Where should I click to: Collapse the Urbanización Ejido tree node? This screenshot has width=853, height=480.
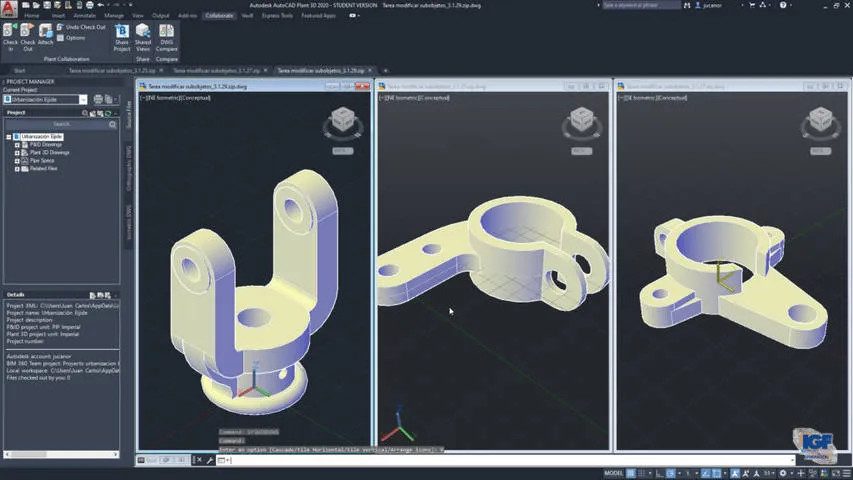tap(9, 137)
